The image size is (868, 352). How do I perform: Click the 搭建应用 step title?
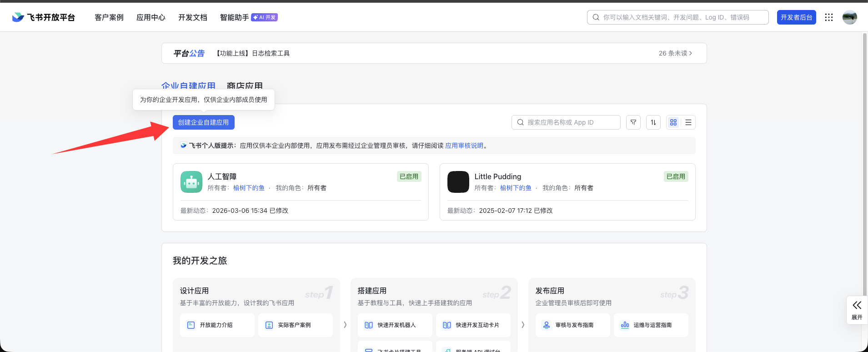point(372,291)
